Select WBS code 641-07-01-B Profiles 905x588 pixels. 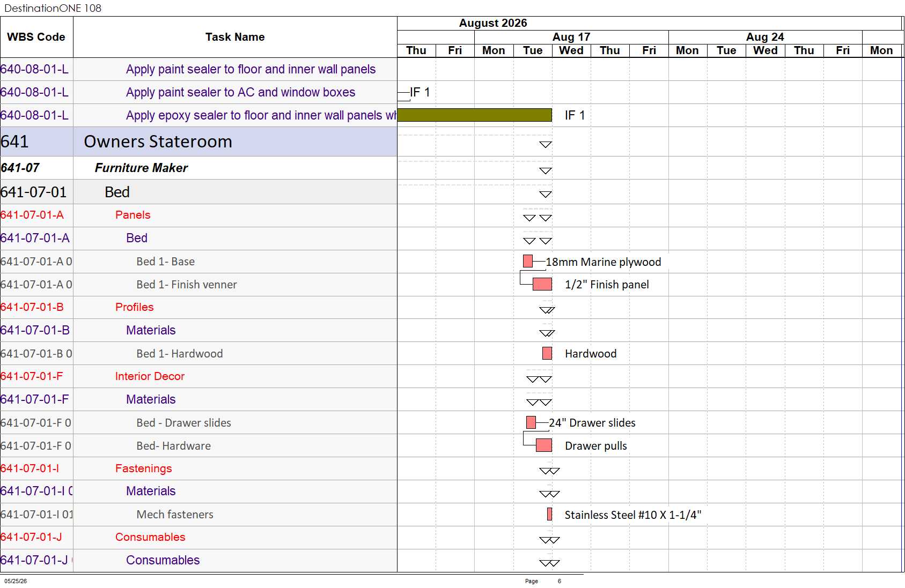coord(32,307)
